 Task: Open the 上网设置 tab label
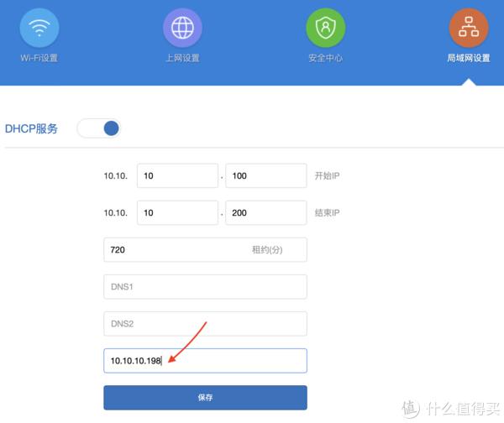[x=182, y=59]
